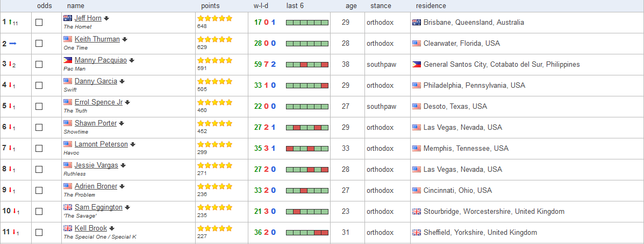Click blue right-arrow rank indicator in row 2
Viewport: 644px width, 244px height.
(x=13, y=43)
